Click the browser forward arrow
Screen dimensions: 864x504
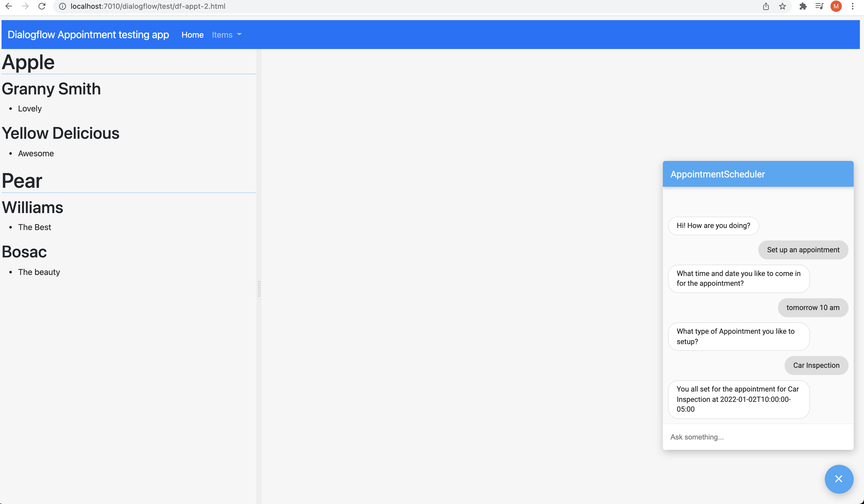[25, 6]
